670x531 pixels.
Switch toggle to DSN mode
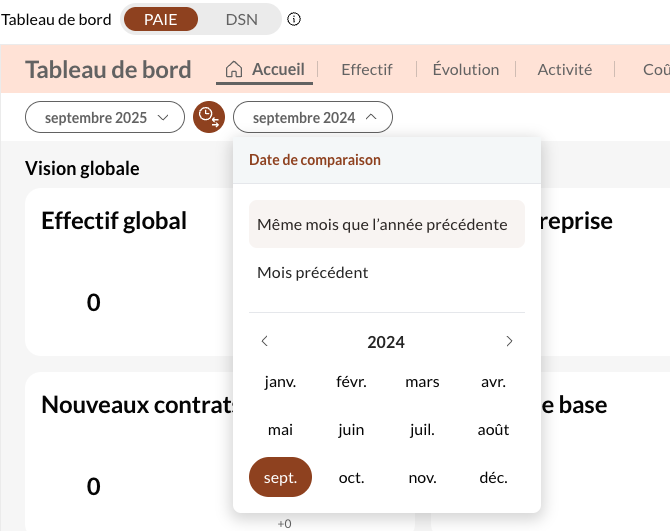tap(240, 19)
